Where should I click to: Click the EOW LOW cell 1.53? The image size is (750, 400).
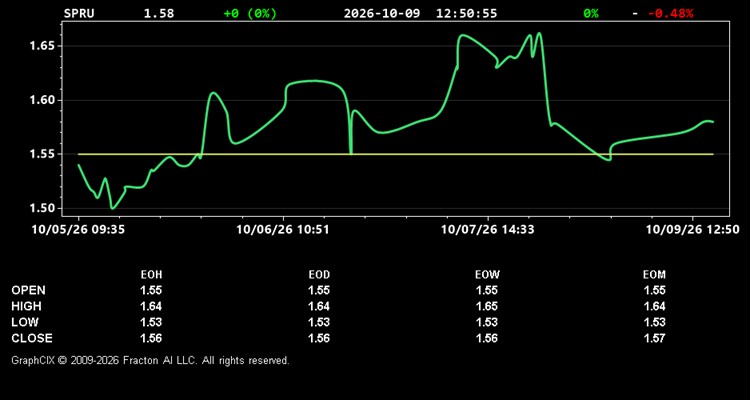tap(487, 322)
